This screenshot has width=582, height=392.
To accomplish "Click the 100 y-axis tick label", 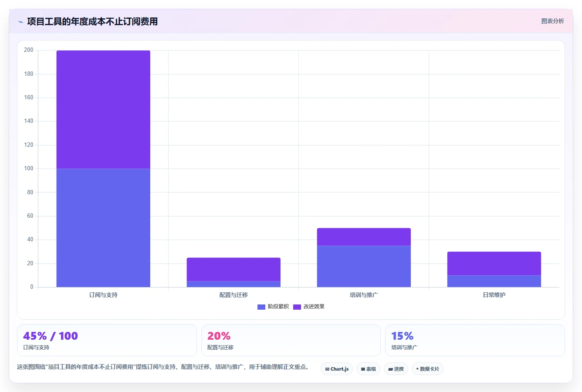I will coord(29,169).
